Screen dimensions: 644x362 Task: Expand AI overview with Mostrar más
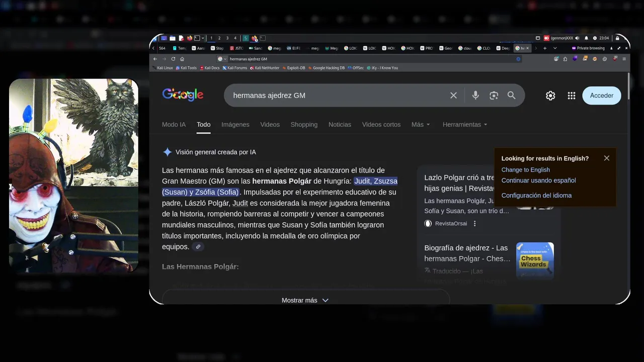tap(305, 300)
